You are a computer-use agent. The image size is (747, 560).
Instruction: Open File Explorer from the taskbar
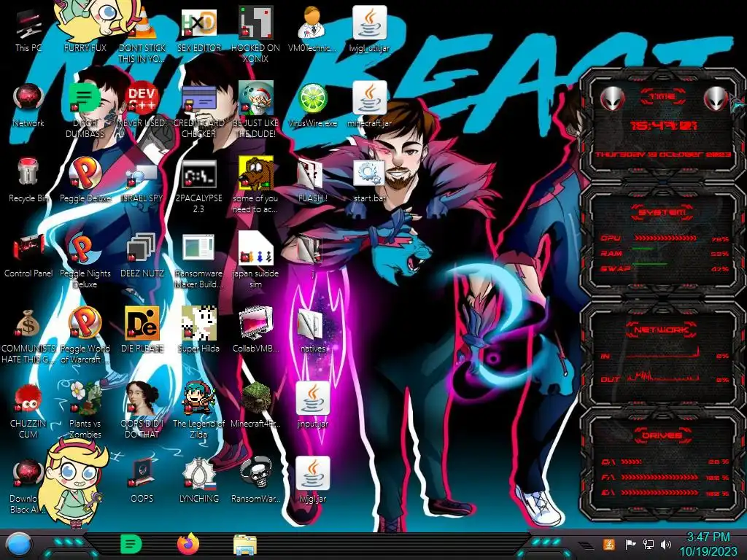point(245,544)
